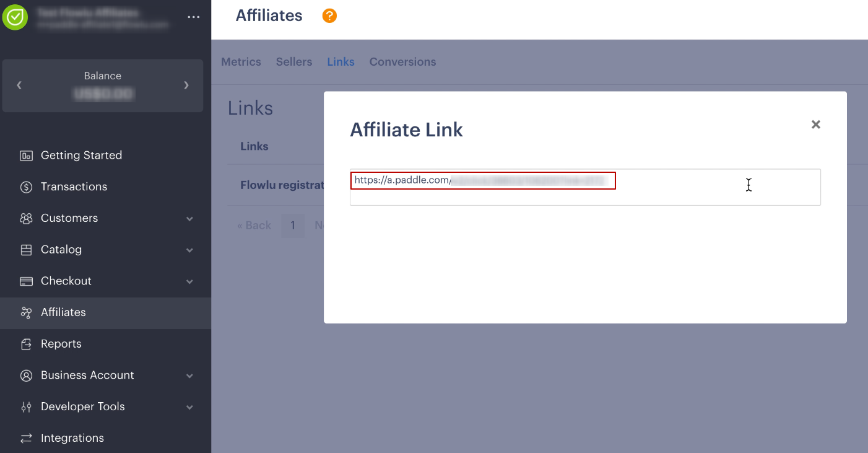The height and width of the screenshot is (453, 868).
Task: Open Checkout in the sidebar
Action: tap(105, 281)
